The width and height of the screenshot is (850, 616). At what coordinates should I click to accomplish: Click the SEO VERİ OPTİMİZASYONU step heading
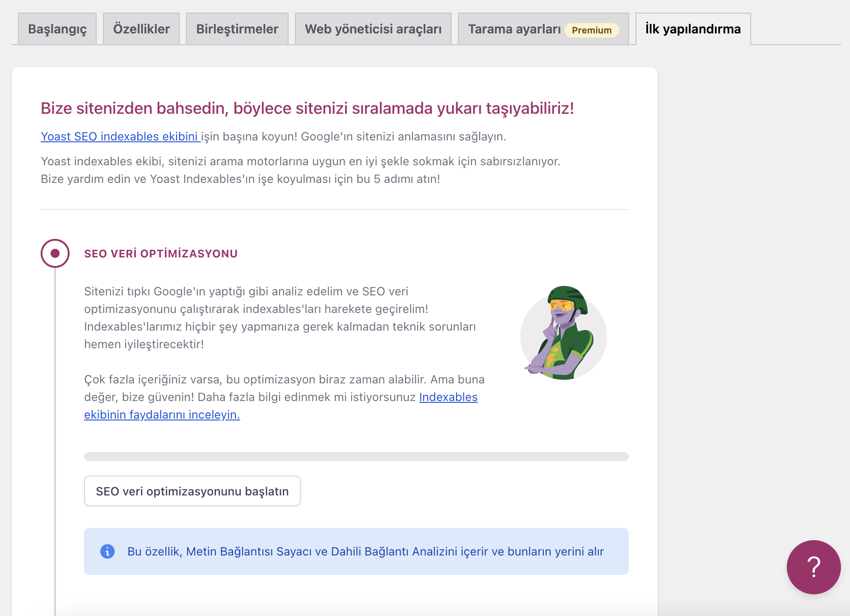click(161, 254)
